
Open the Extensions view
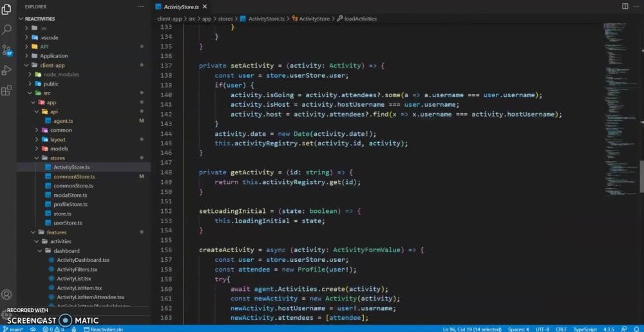pyautogui.click(x=6, y=90)
